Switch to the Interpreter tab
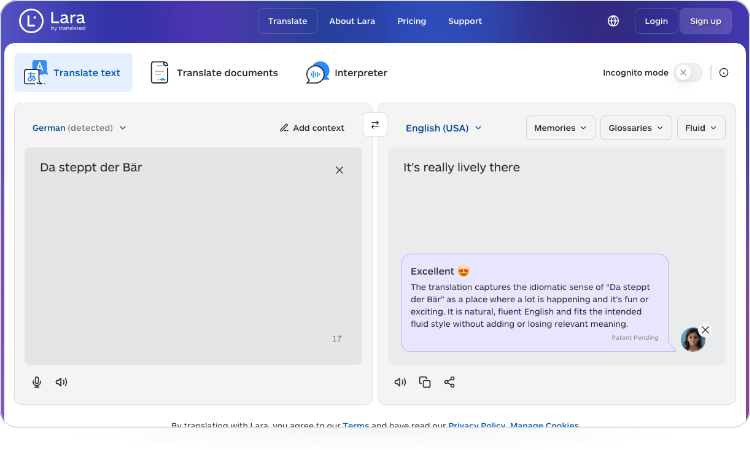This screenshot has width=750, height=450. pyautogui.click(x=346, y=73)
